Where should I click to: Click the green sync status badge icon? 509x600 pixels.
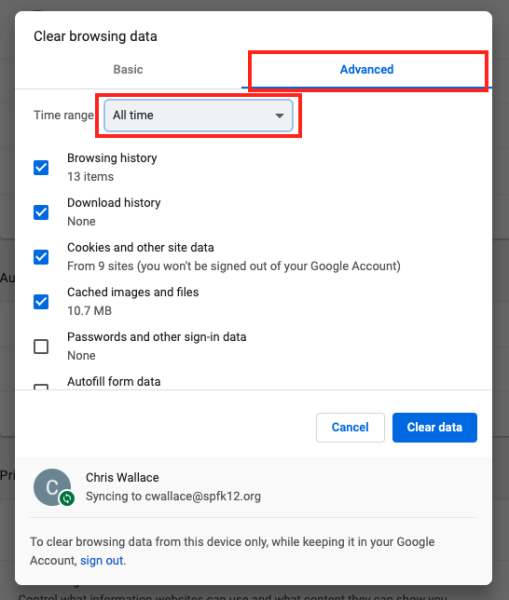67,498
